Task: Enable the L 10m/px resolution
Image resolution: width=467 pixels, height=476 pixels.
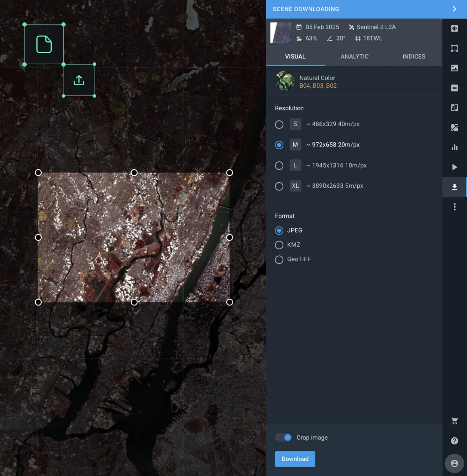Action: pyautogui.click(x=279, y=165)
